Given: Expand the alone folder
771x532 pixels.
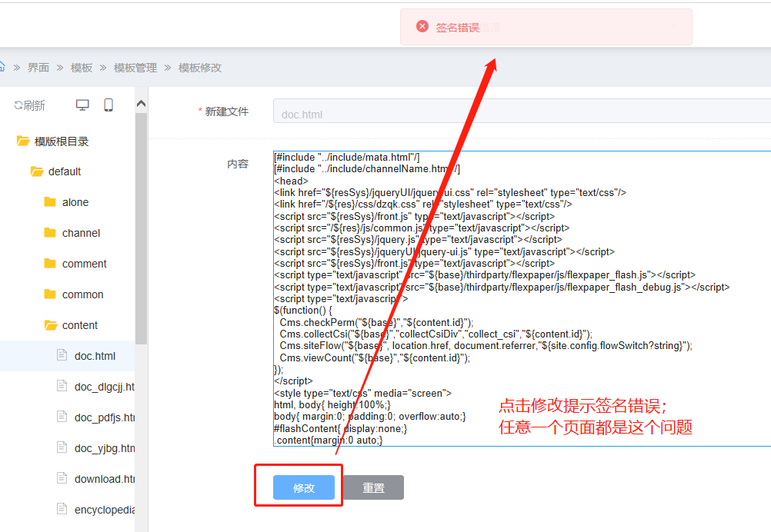Looking at the screenshot, I should 75,202.
